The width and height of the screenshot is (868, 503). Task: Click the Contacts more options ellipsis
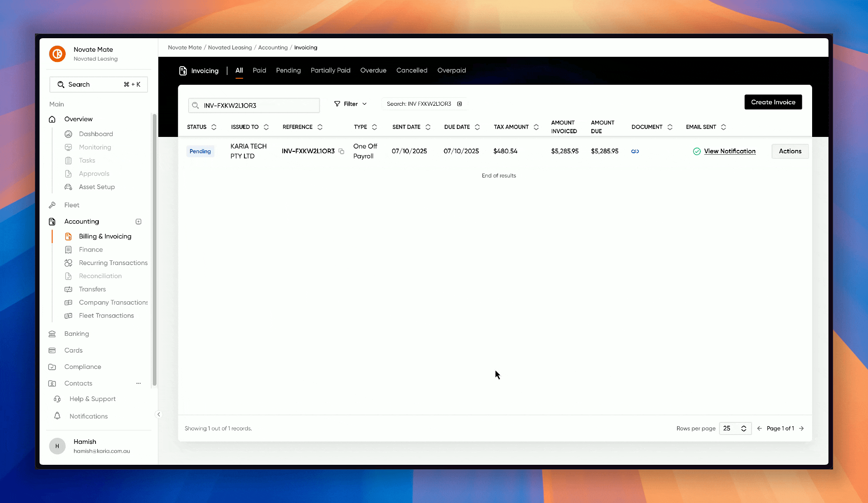pos(138,383)
